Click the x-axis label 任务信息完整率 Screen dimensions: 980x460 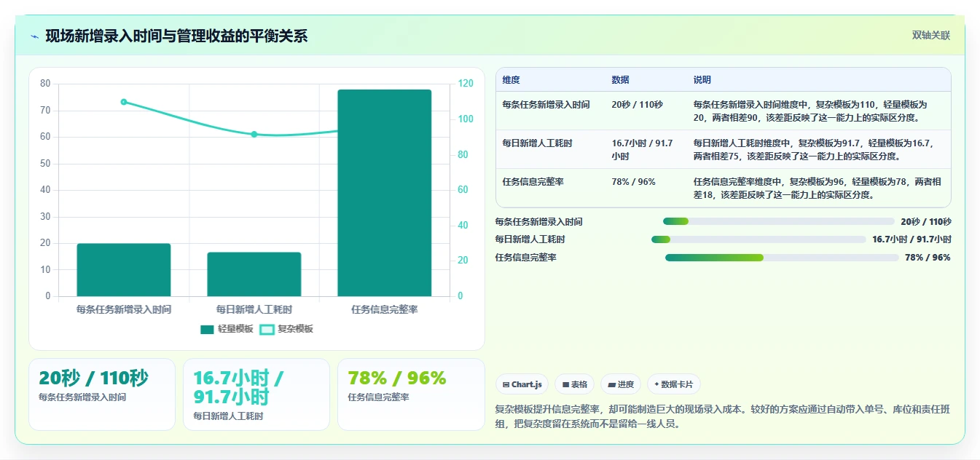(x=385, y=309)
